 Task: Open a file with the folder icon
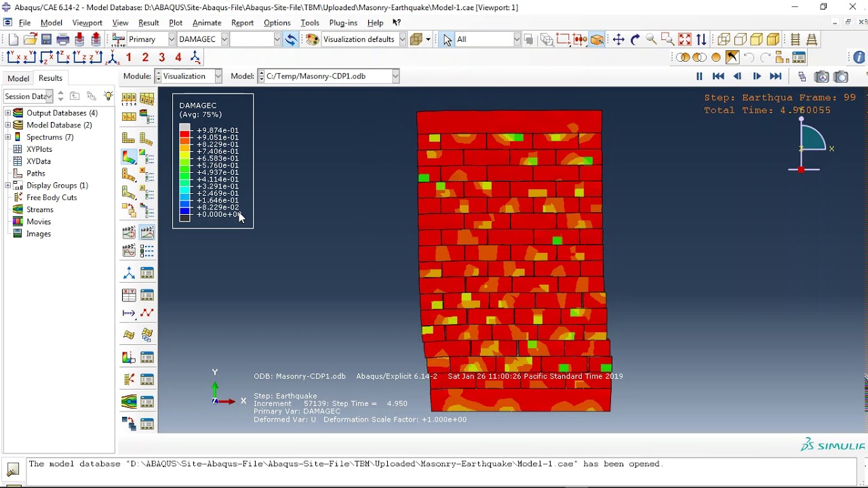[30, 39]
